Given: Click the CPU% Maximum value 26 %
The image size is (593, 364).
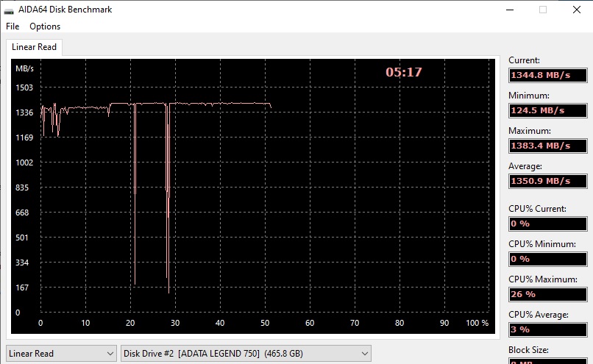Looking at the screenshot, I should tap(547, 294).
